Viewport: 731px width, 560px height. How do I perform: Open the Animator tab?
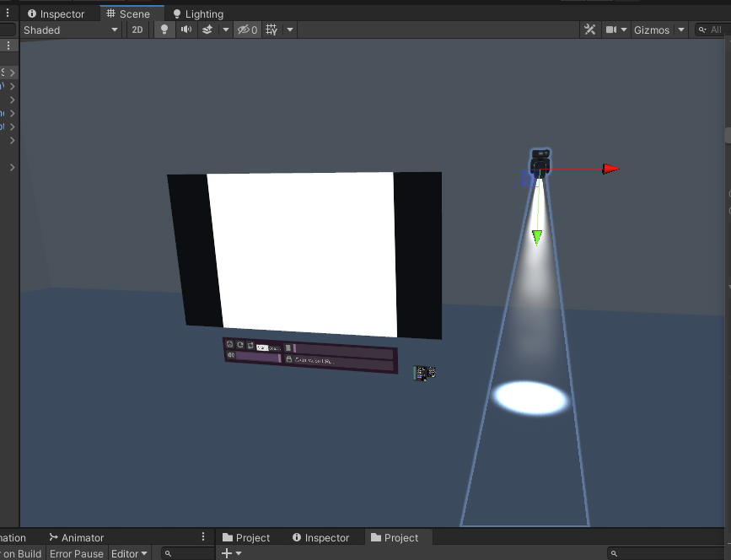[77, 537]
